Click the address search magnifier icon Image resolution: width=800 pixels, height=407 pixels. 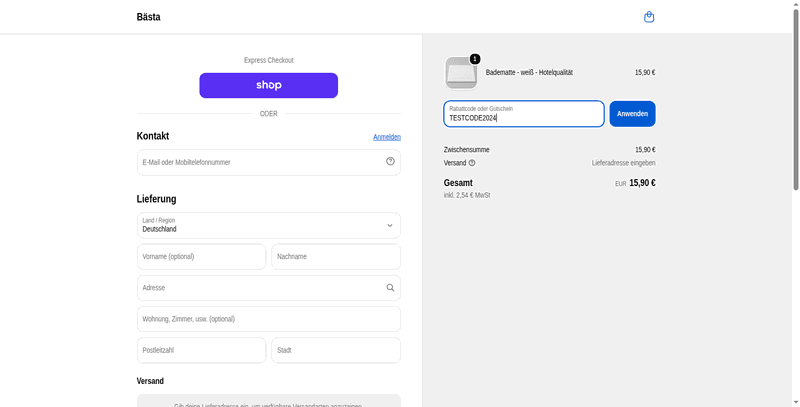point(390,288)
